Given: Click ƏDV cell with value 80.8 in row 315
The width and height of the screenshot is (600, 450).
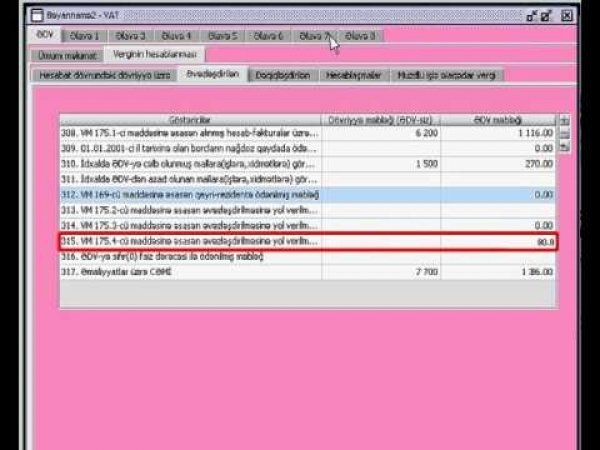Looking at the screenshot, I should (498, 242).
